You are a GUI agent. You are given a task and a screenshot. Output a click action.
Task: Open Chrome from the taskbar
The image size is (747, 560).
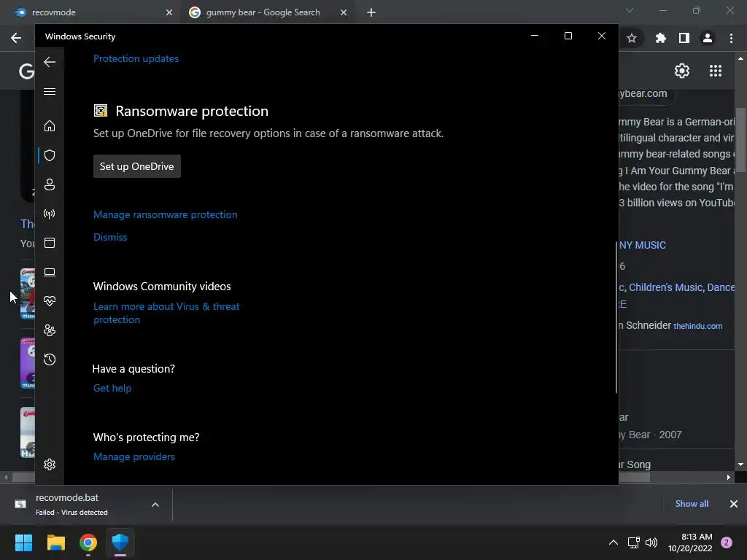88,542
